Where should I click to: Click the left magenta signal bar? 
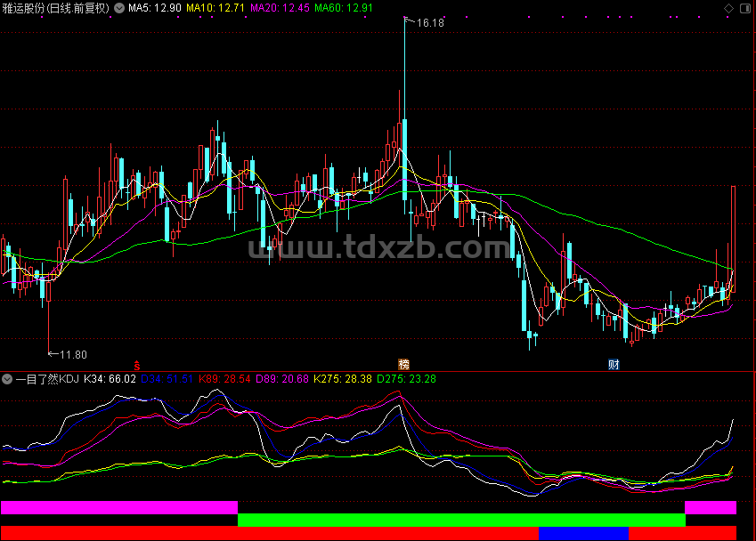[x=119, y=507]
